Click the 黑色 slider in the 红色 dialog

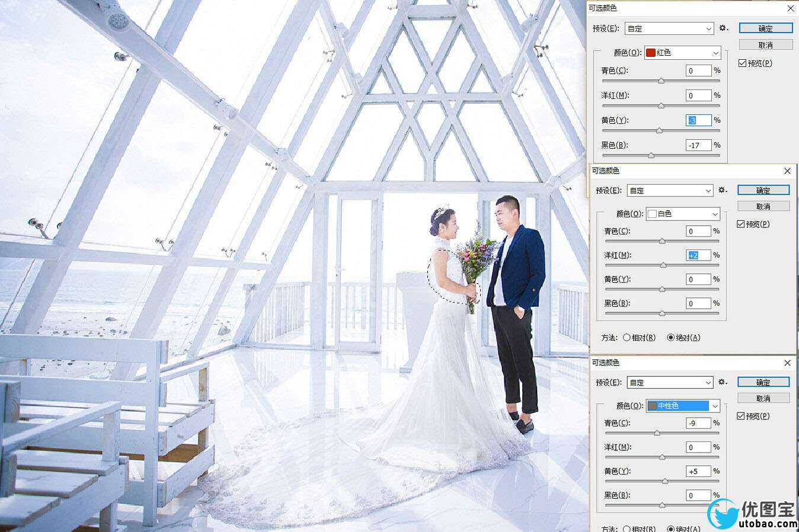click(651, 155)
